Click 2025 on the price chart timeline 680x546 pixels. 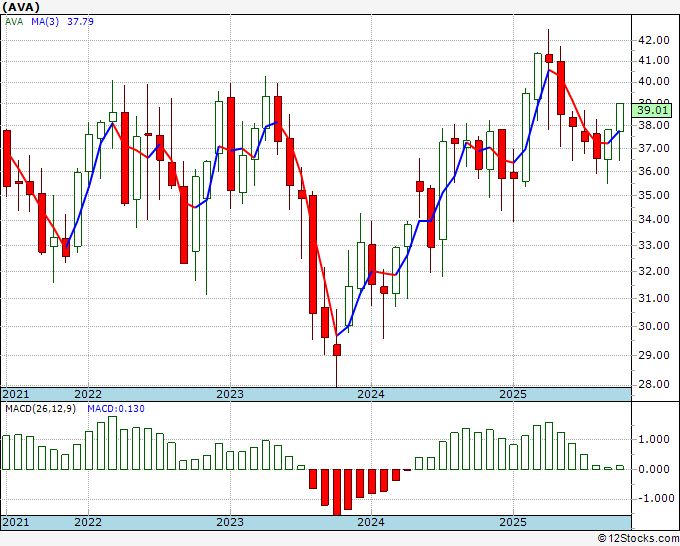click(x=513, y=394)
